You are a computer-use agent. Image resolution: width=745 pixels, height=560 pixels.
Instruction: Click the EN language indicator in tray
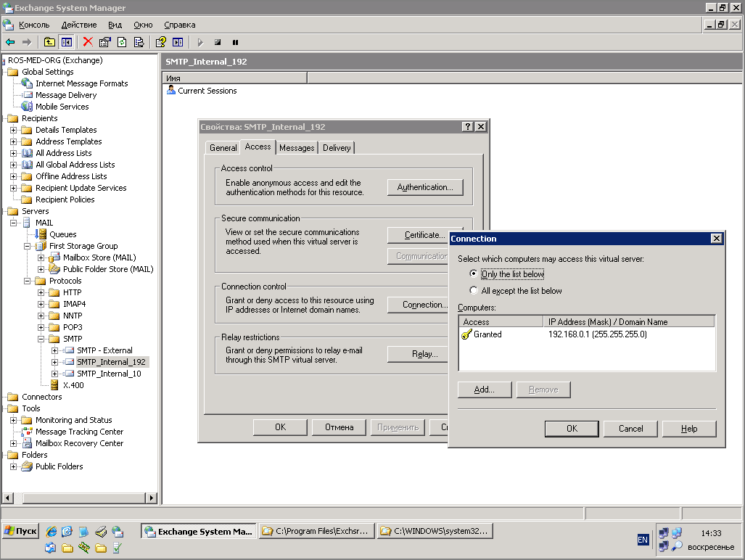pyautogui.click(x=643, y=540)
